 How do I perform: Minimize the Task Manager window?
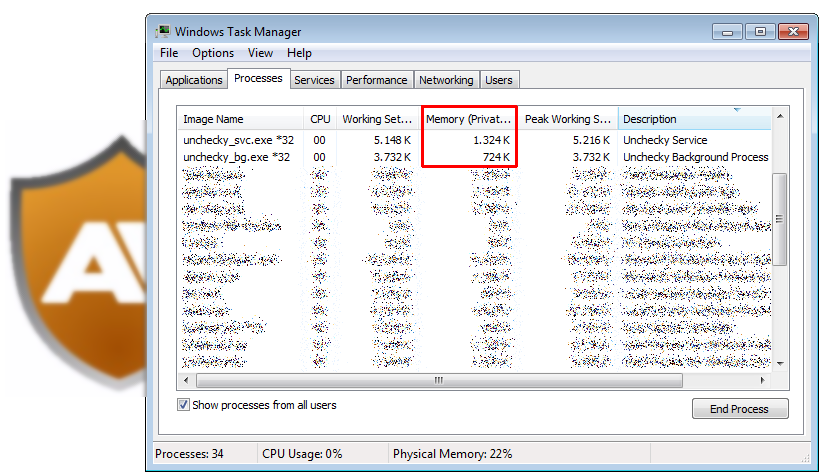pyautogui.click(x=727, y=31)
